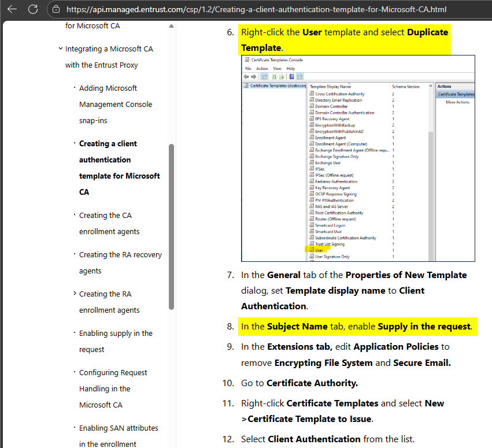Collapse Integrating a Microsoft CA section

[61, 49]
